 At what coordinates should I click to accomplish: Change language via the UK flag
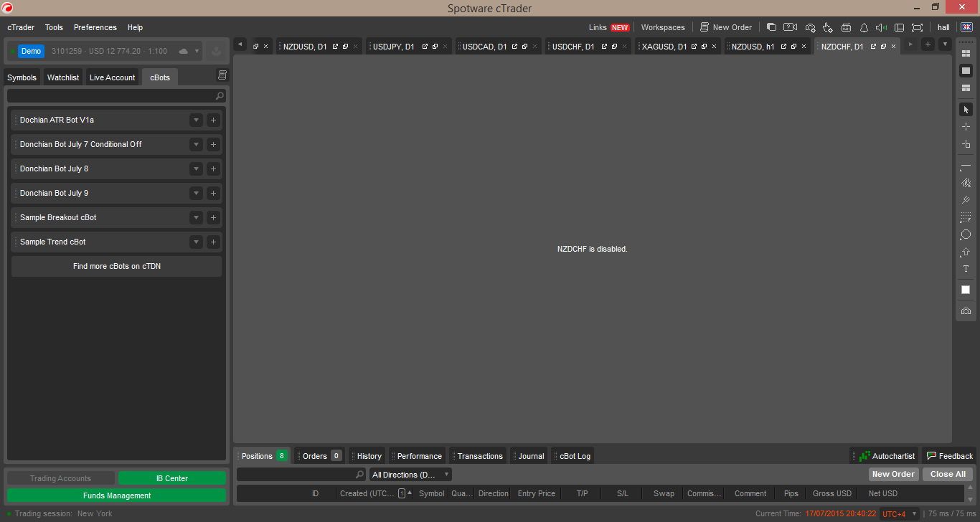[966, 27]
